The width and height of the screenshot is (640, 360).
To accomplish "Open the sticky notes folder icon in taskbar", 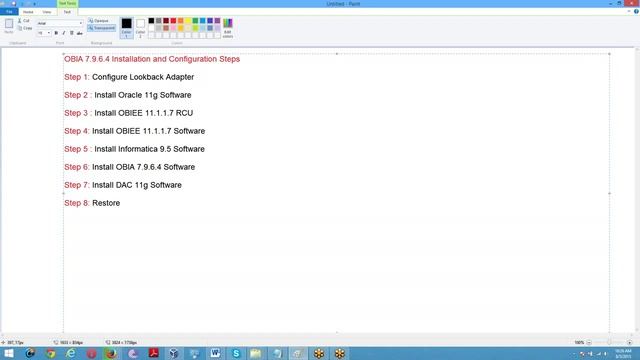I will click(256, 353).
